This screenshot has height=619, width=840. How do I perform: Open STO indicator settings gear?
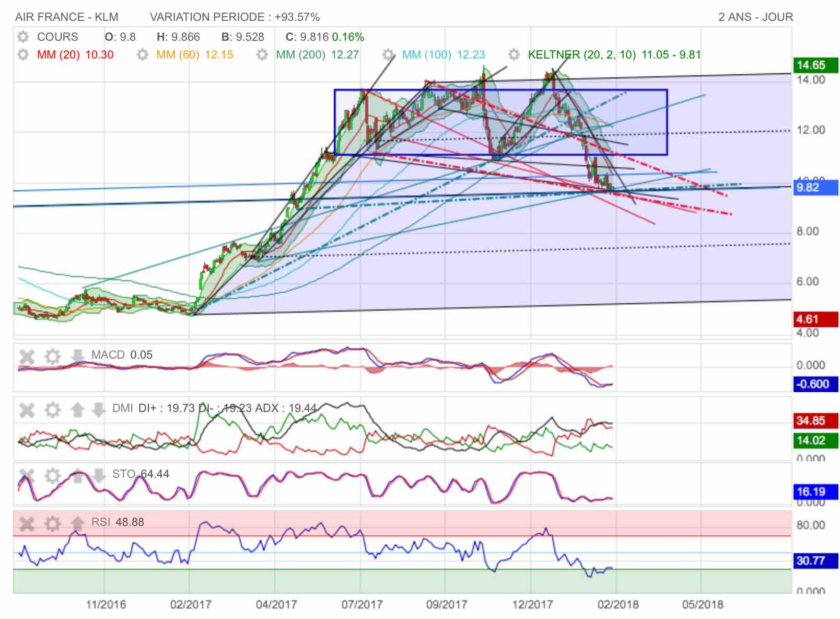click(x=52, y=476)
